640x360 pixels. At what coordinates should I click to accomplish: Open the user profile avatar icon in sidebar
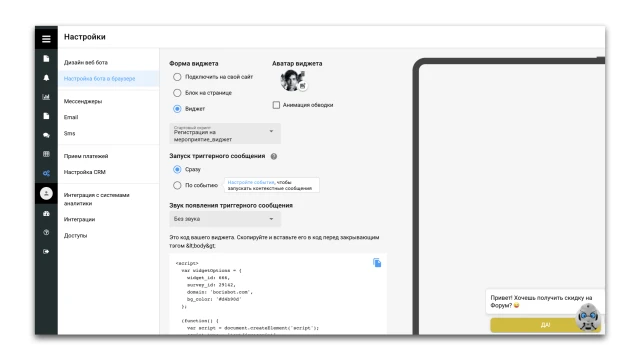46,193
